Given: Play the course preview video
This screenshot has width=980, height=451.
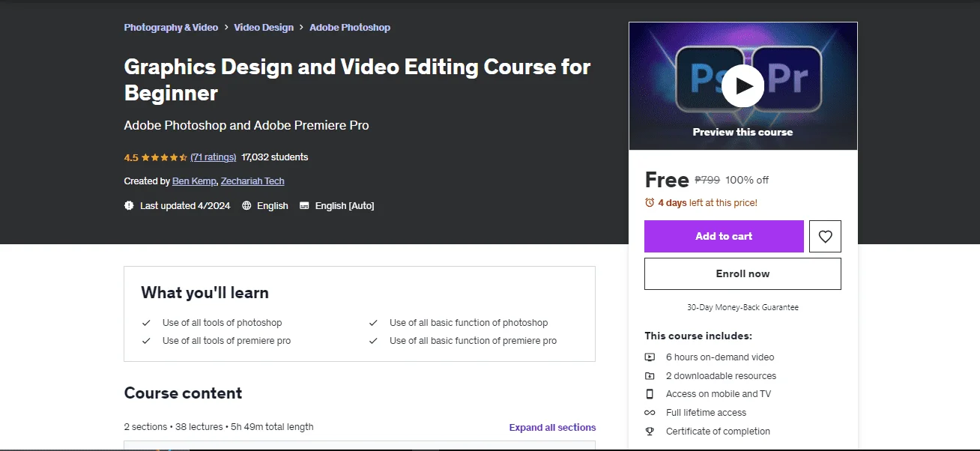Looking at the screenshot, I should [x=742, y=86].
